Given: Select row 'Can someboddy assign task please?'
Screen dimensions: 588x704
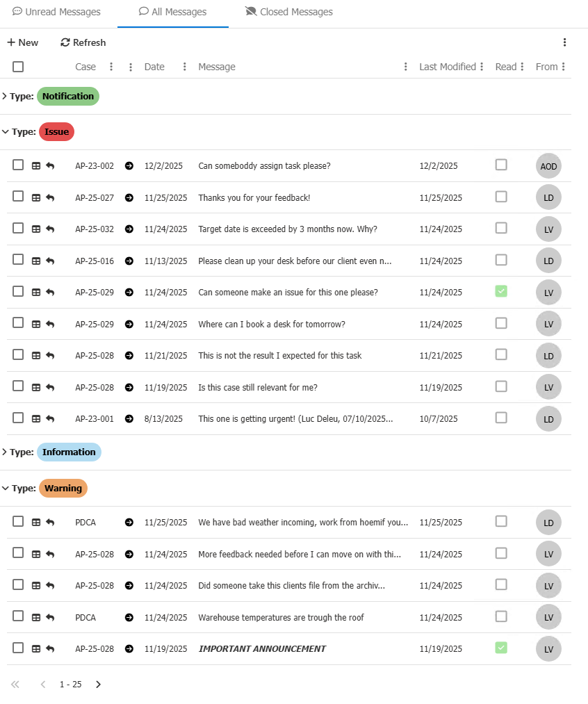Looking at the screenshot, I should [18, 165].
